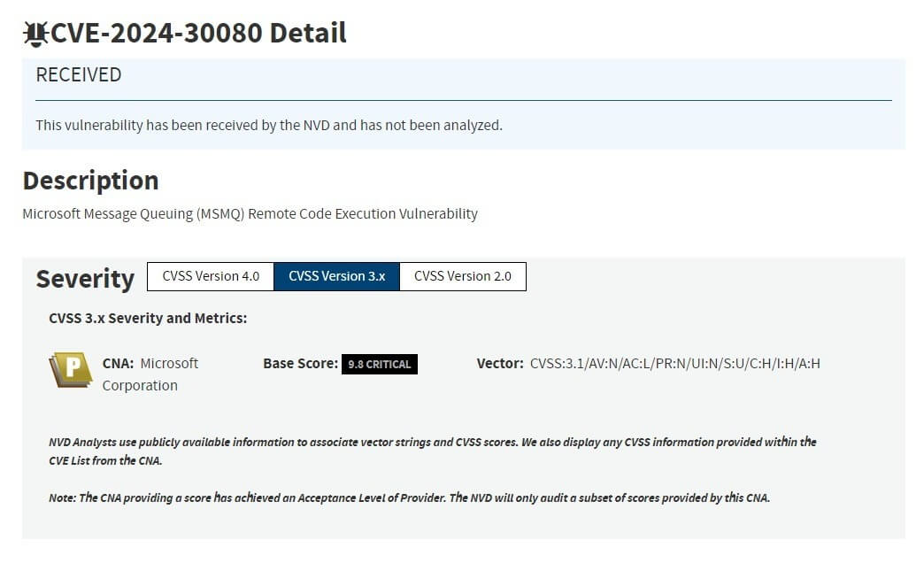Click the Severity heading

pyautogui.click(x=85, y=279)
